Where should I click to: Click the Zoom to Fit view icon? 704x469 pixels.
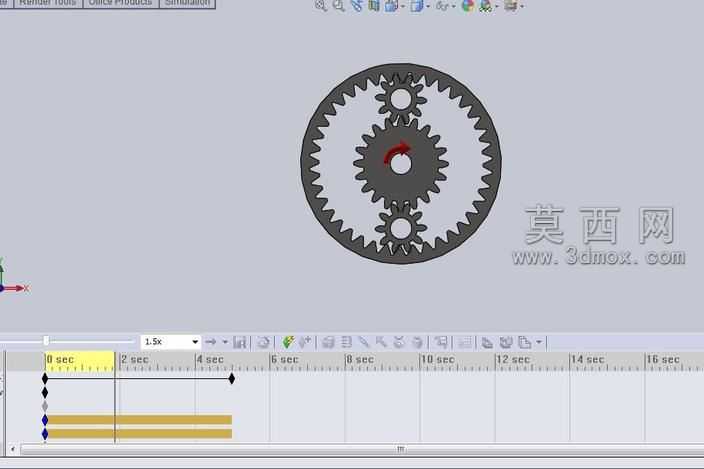pyautogui.click(x=321, y=5)
